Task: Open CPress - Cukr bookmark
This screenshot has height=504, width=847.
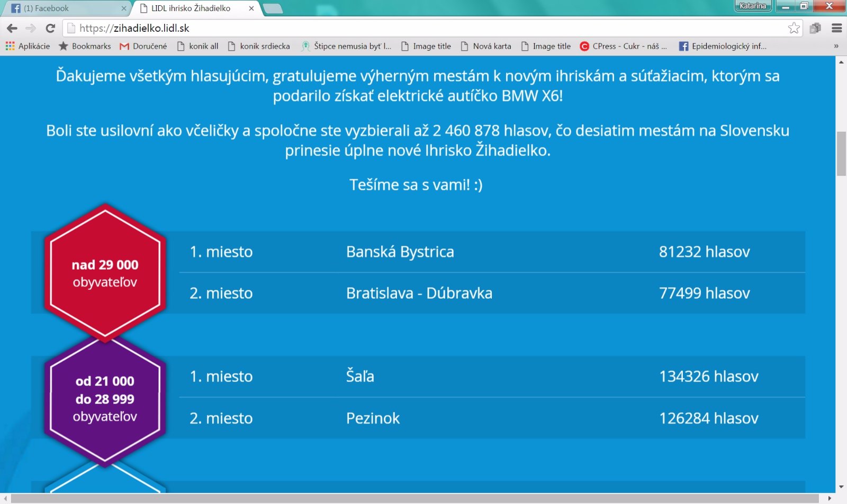Action: click(623, 46)
